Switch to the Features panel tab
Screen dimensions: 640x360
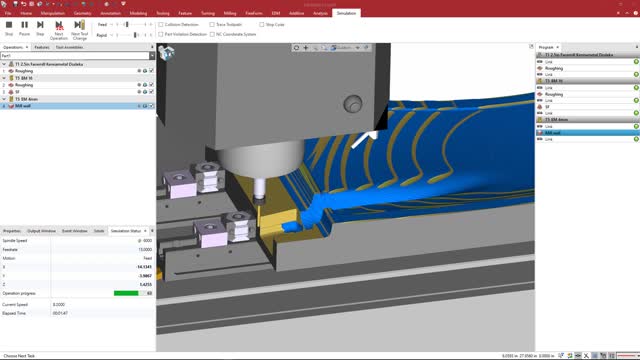pyautogui.click(x=42, y=47)
